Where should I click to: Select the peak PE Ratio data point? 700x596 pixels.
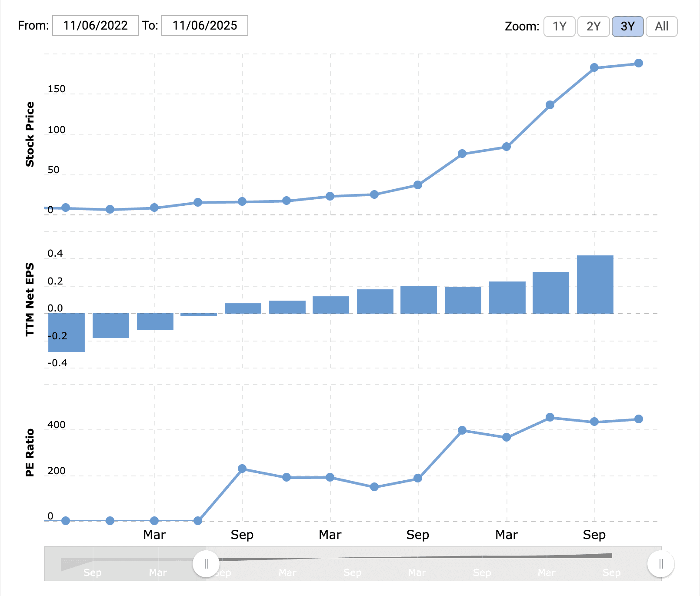(x=550, y=417)
